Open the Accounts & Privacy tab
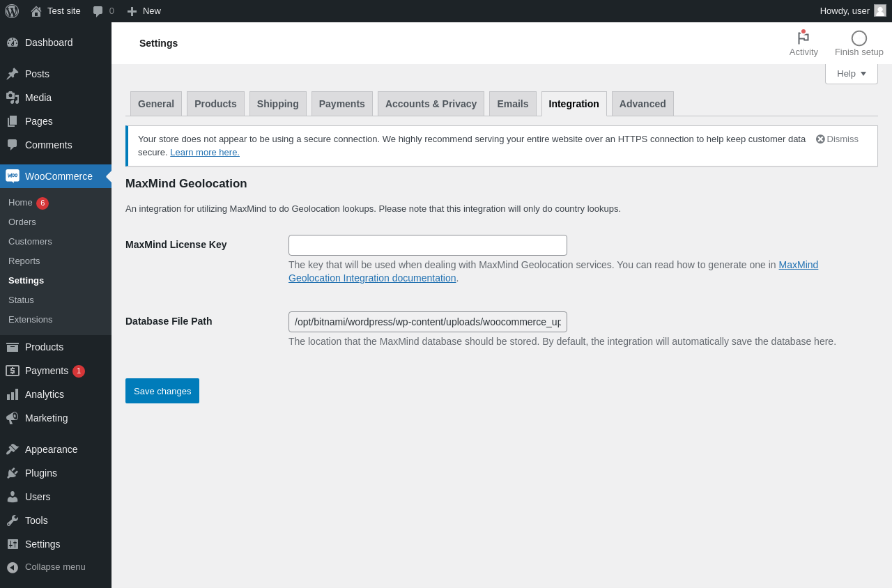 click(x=431, y=104)
